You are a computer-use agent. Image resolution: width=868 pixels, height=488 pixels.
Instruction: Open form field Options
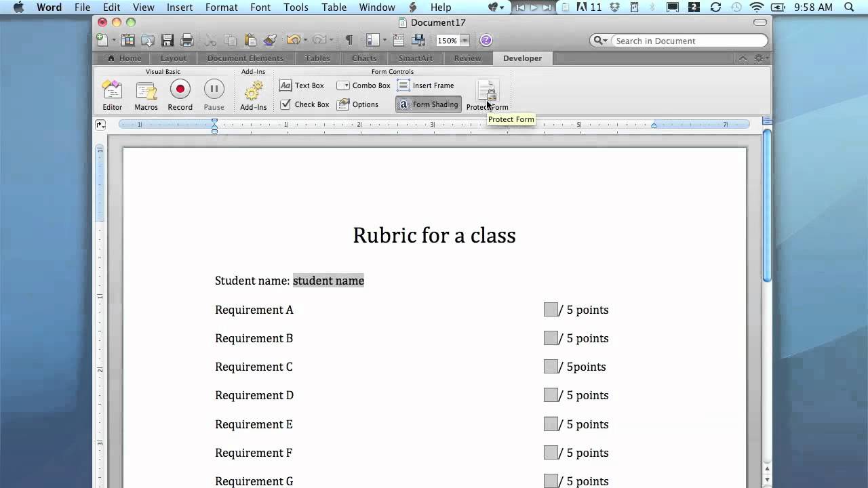point(358,104)
